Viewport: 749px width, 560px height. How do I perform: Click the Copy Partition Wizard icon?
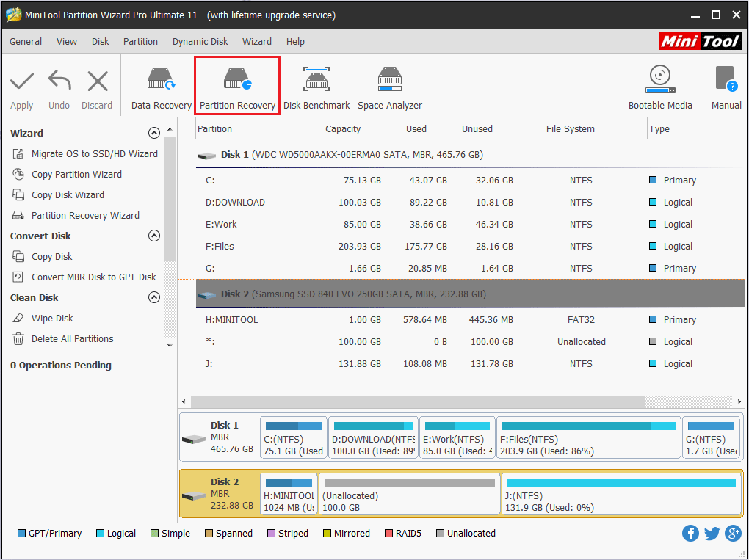[x=18, y=174]
